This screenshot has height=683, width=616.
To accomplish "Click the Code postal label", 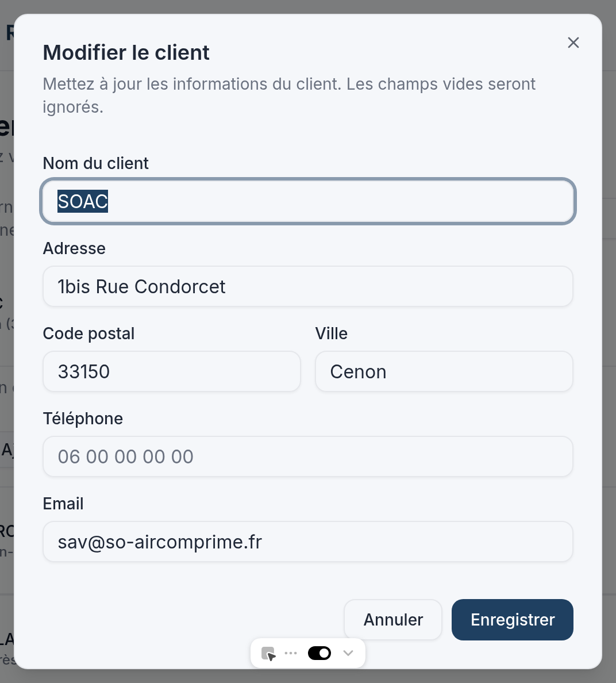I will [x=88, y=333].
